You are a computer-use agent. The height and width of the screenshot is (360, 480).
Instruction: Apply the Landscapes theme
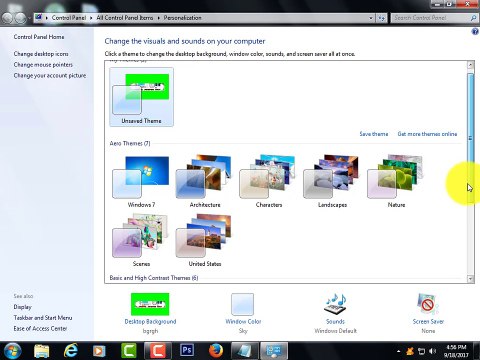332,182
